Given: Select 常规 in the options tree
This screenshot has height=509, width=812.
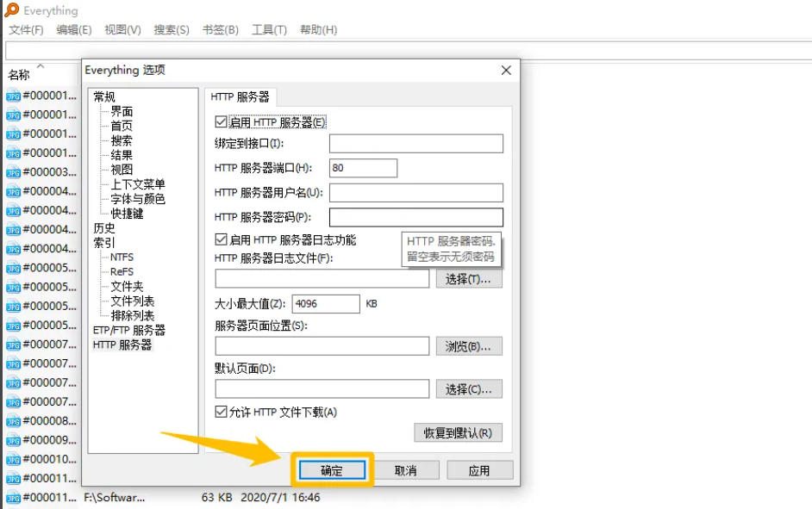Looking at the screenshot, I should coord(104,96).
